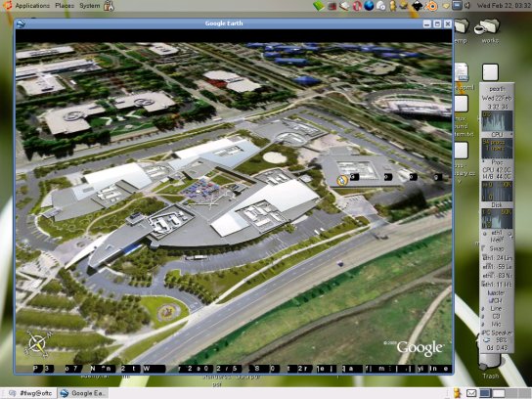Click the mail envelope icon in bottom panel
The width and height of the screenshot is (532, 399).
pyautogui.click(x=471, y=393)
